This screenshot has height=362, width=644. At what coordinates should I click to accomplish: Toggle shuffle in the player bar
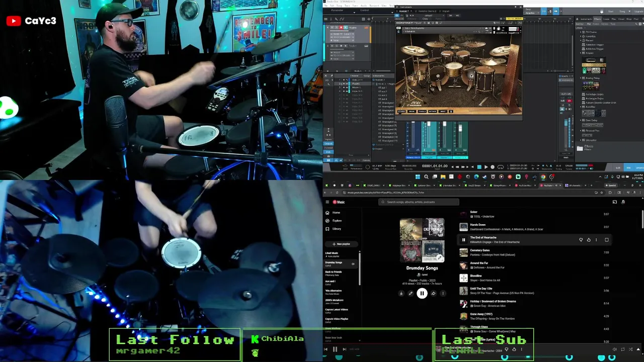click(x=630, y=349)
